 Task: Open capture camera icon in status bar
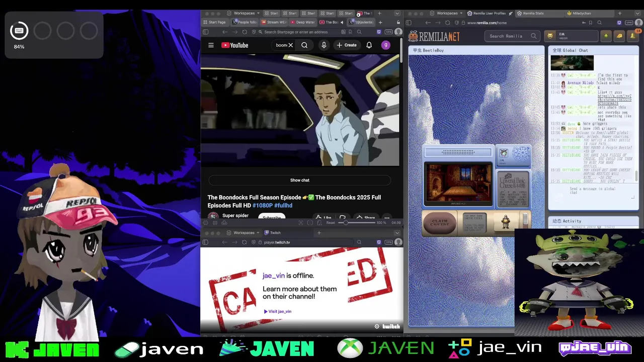301,223
